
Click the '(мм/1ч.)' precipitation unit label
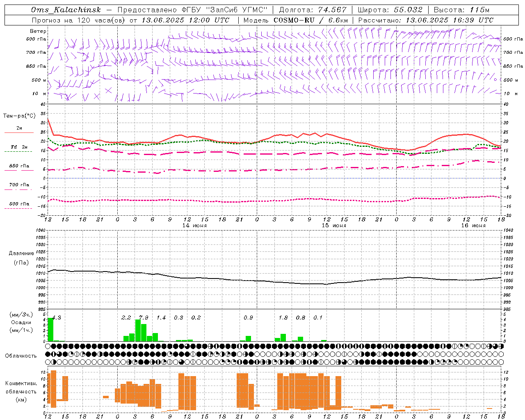point(21,330)
